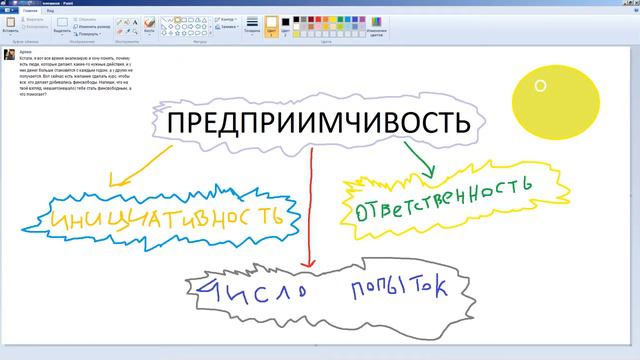
Task: Pick the purple color swatch
Action: pos(362,19)
